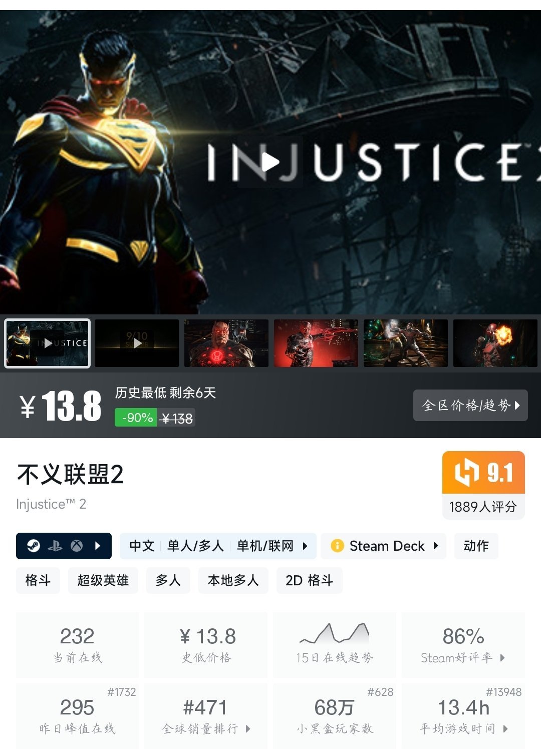Select the 2D 格斗 tag
Image resolution: width=541 pixels, height=756 pixels.
[310, 580]
